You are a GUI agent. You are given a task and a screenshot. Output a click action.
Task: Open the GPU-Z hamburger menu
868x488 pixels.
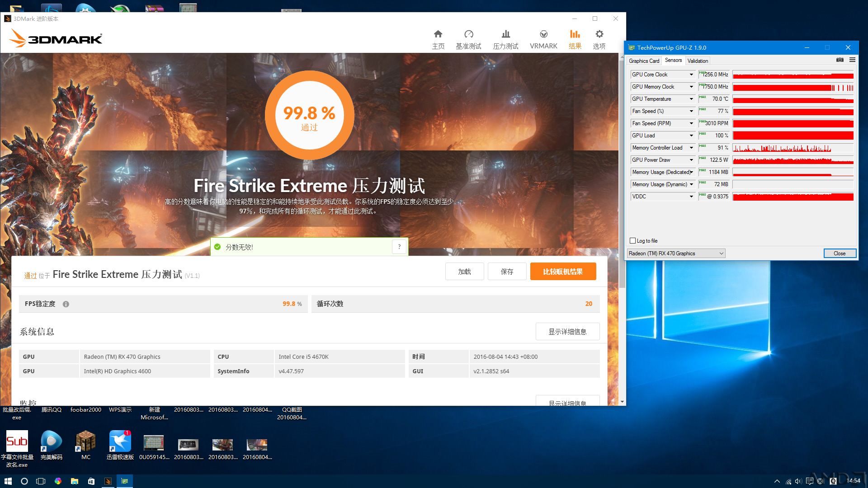coord(852,60)
